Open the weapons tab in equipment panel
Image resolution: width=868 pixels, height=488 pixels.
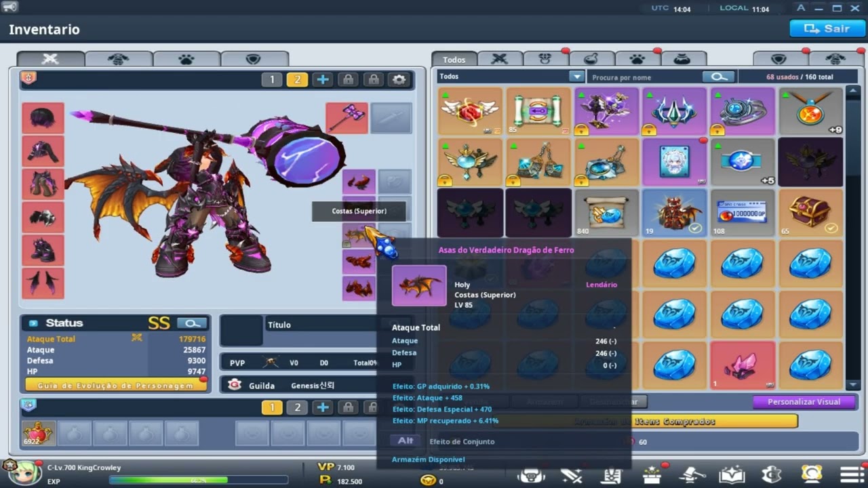point(50,59)
